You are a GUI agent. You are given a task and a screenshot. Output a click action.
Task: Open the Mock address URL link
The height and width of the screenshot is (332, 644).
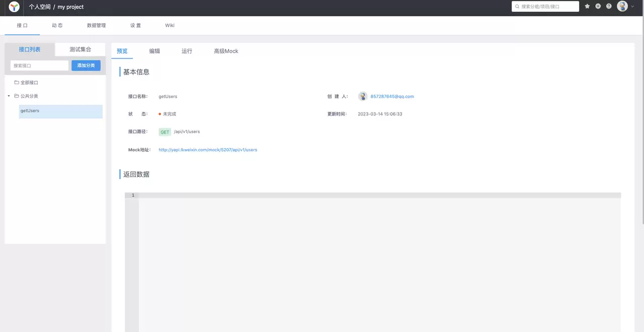208,150
